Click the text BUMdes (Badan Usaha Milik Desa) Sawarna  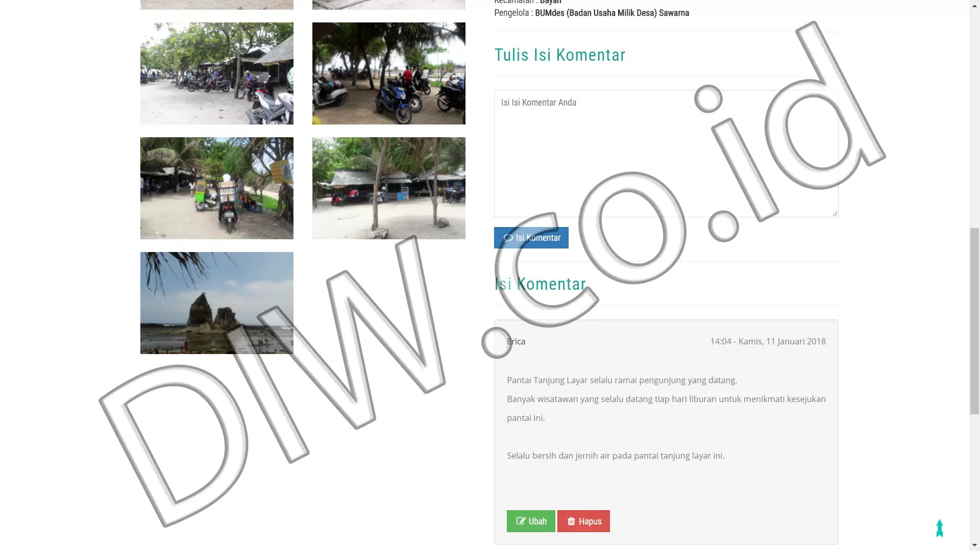[x=612, y=13]
